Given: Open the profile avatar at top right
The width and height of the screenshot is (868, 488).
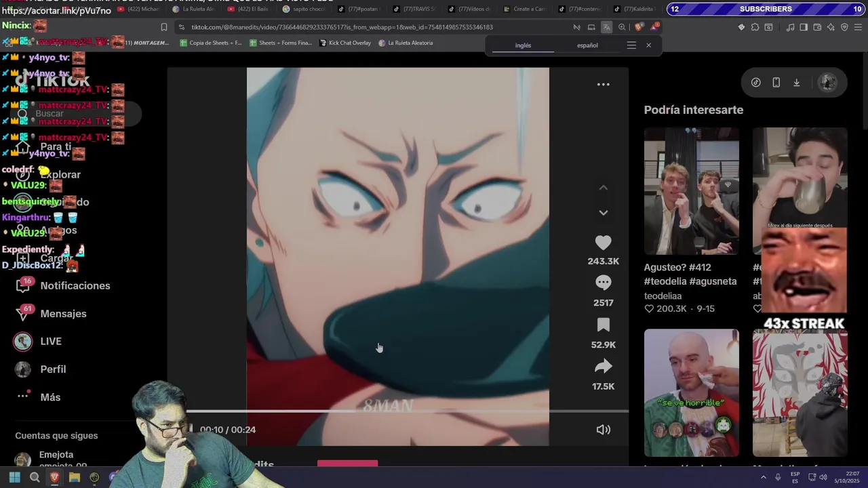Looking at the screenshot, I should (x=827, y=82).
